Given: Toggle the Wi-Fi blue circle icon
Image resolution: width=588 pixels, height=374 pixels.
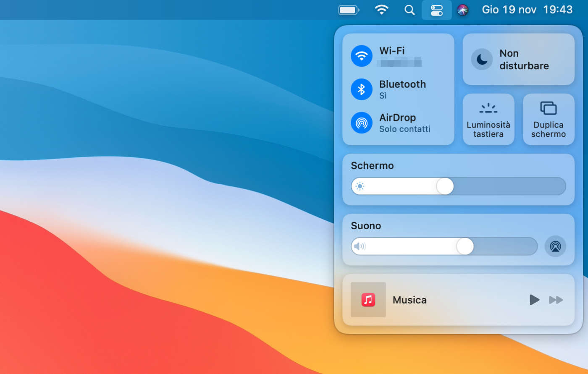Looking at the screenshot, I should [x=361, y=56].
